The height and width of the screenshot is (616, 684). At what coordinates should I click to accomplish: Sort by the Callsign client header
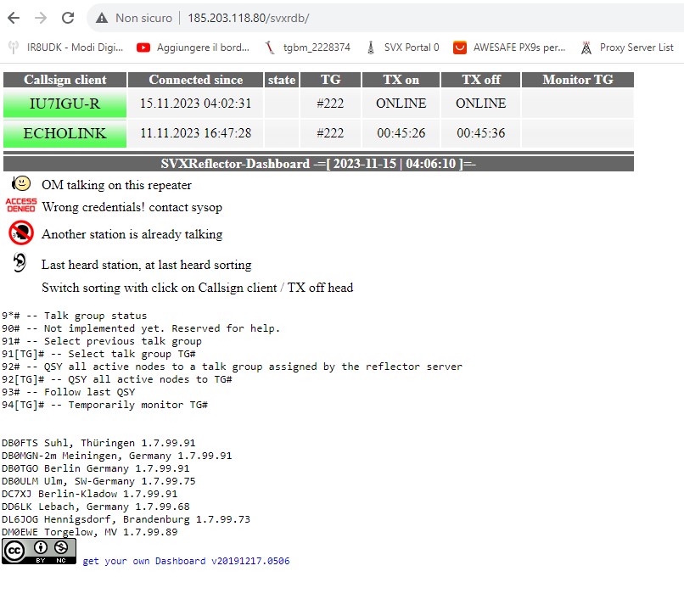click(65, 80)
